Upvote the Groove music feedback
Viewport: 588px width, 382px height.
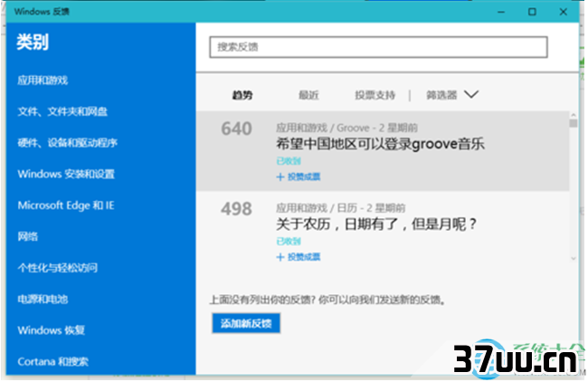[299, 177]
